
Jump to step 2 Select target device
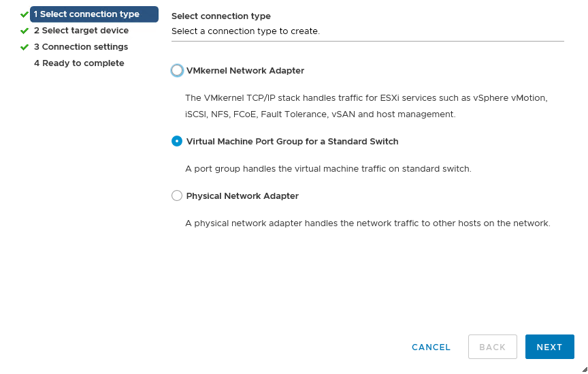click(81, 31)
